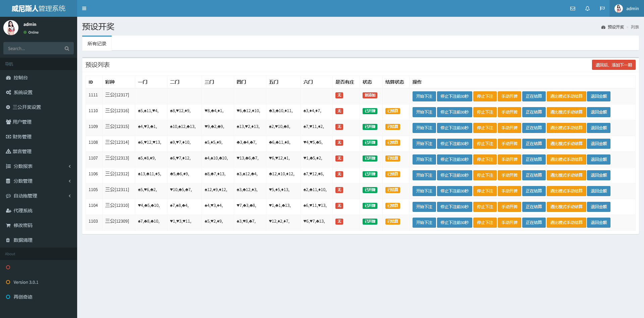The height and width of the screenshot is (318, 644).
Task: Click the search magnifier icon
Action: 67,48
